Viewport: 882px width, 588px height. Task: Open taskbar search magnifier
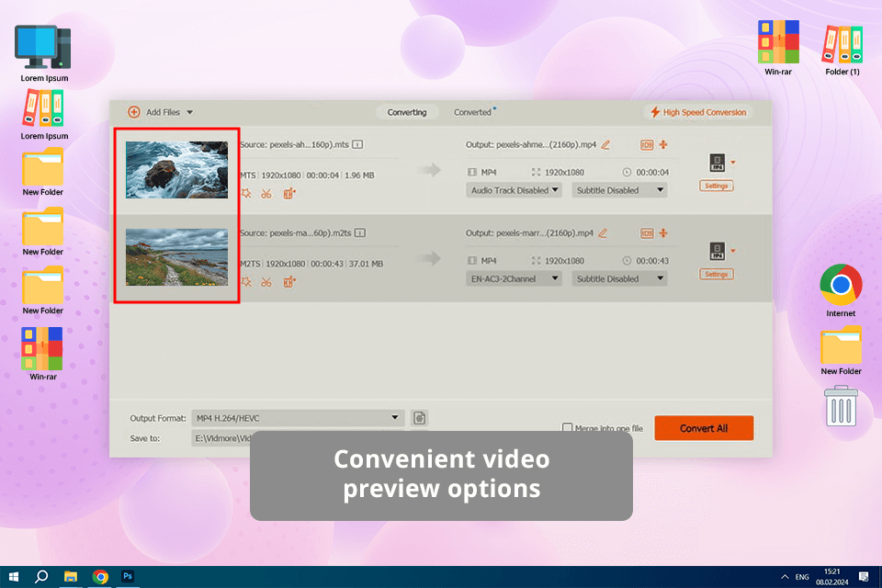coord(41,577)
